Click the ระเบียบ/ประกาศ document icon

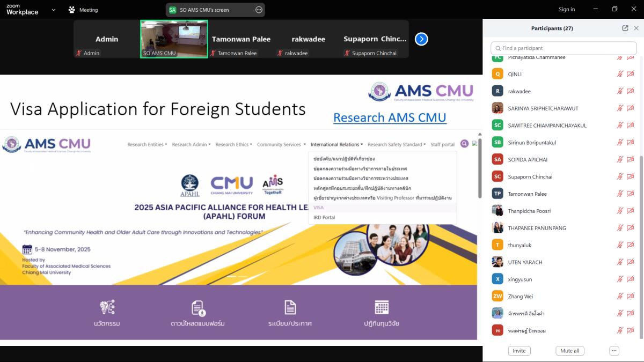coord(290,307)
